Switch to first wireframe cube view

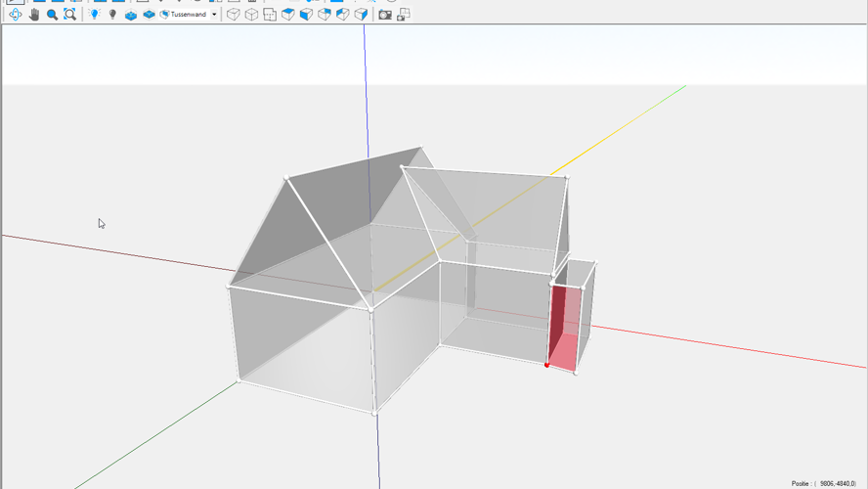(x=233, y=15)
